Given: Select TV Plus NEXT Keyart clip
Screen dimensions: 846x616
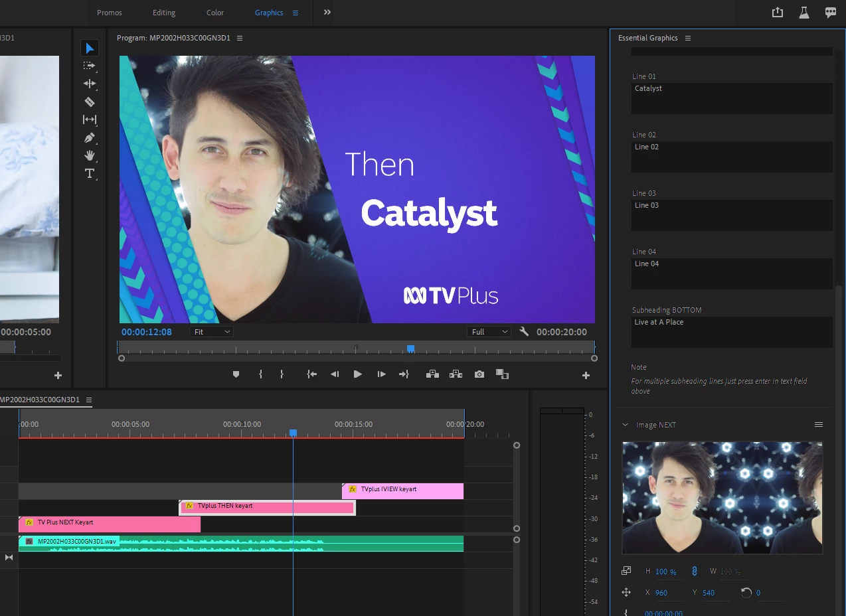Looking at the screenshot, I should coord(110,524).
